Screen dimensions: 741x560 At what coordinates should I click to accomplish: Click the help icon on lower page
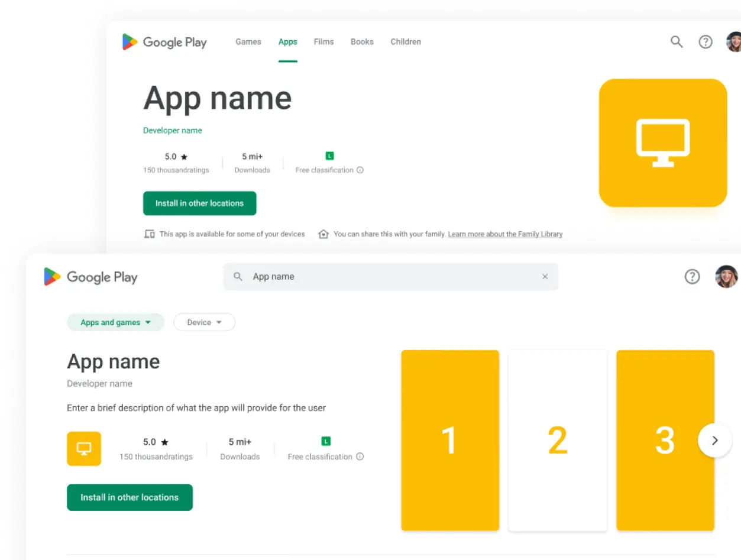point(692,276)
